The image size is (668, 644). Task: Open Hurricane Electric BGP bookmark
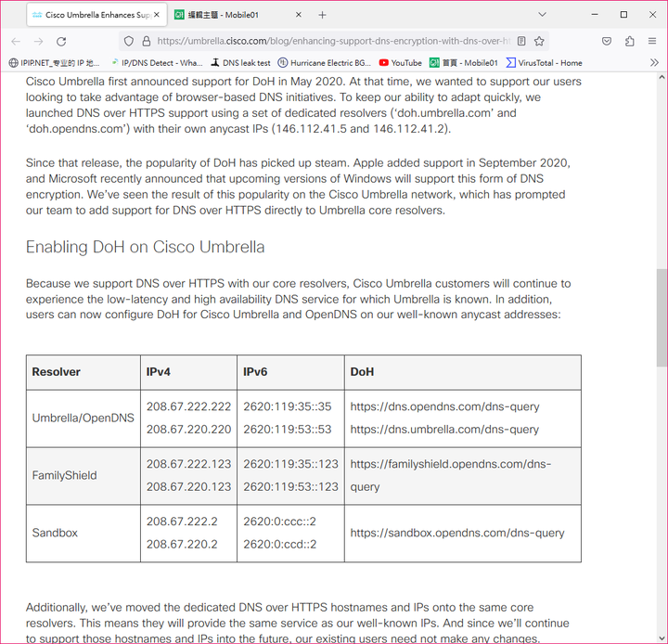[325, 63]
